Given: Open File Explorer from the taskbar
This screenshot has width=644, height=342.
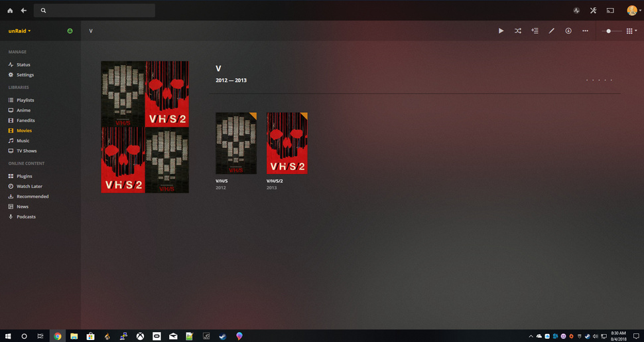Looking at the screenshot, I should pos(74,336).
